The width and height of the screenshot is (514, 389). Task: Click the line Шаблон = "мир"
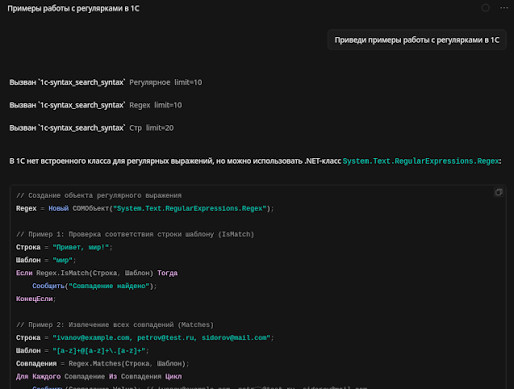[46, 260]
